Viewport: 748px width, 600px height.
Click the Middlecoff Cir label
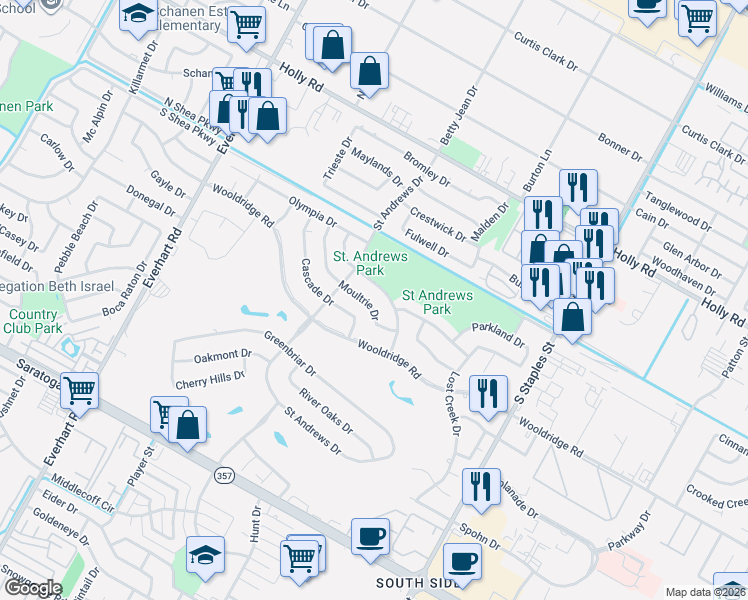click(x=83, y=493)
